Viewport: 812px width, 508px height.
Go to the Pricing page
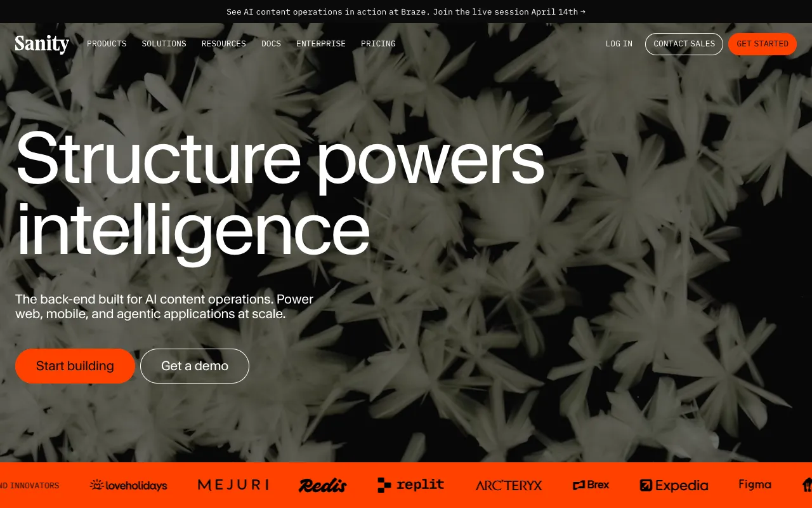click(378, 44)
